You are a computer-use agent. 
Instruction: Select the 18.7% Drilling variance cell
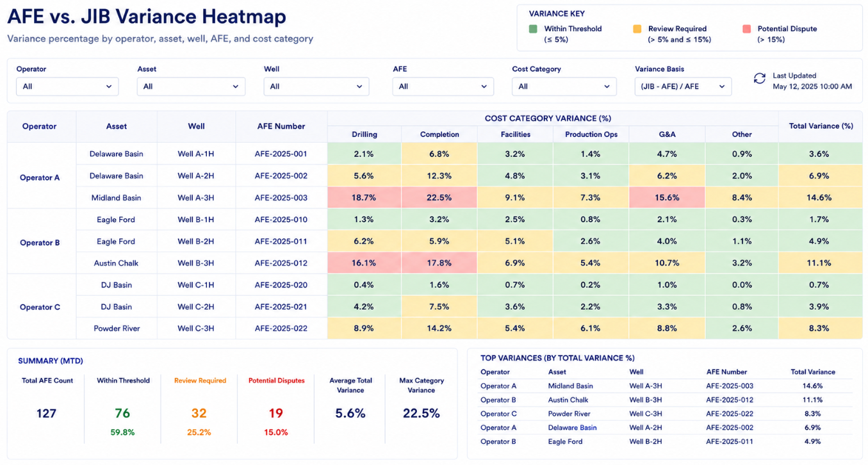coord(364,198)
